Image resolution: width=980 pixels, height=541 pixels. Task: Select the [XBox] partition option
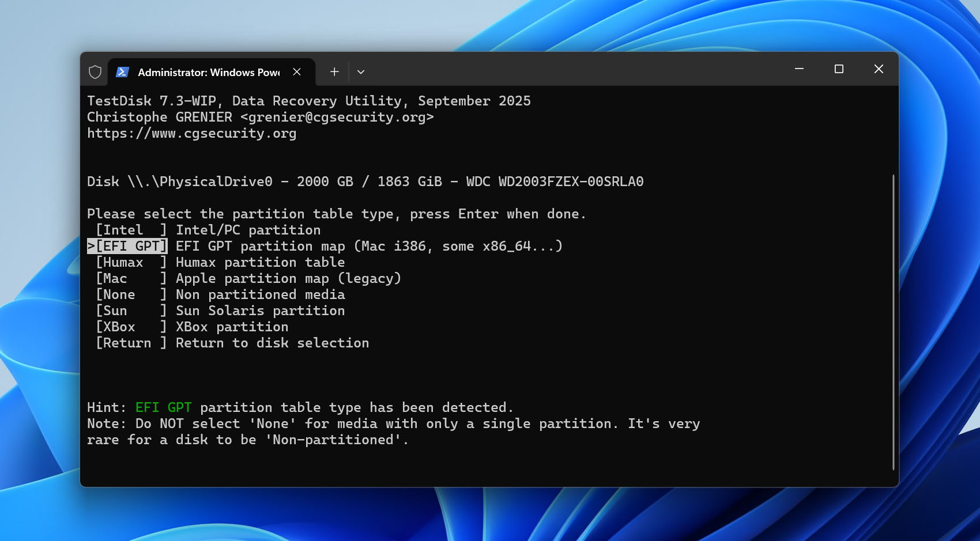[x=131, y=327]
